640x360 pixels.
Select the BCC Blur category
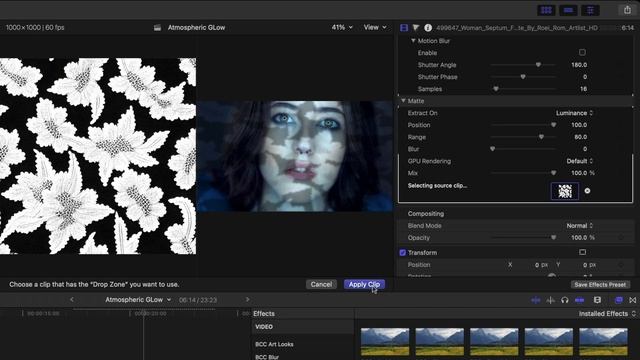267,357
